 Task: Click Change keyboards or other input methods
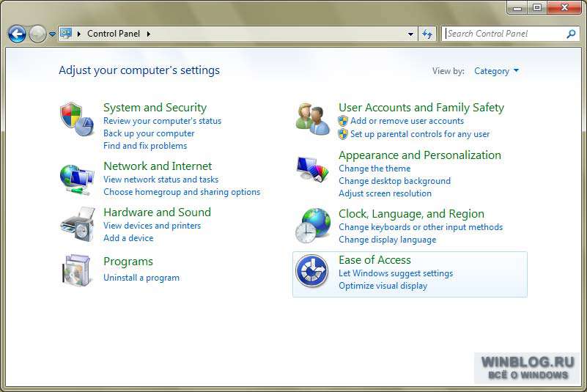(x=421, y=227)
